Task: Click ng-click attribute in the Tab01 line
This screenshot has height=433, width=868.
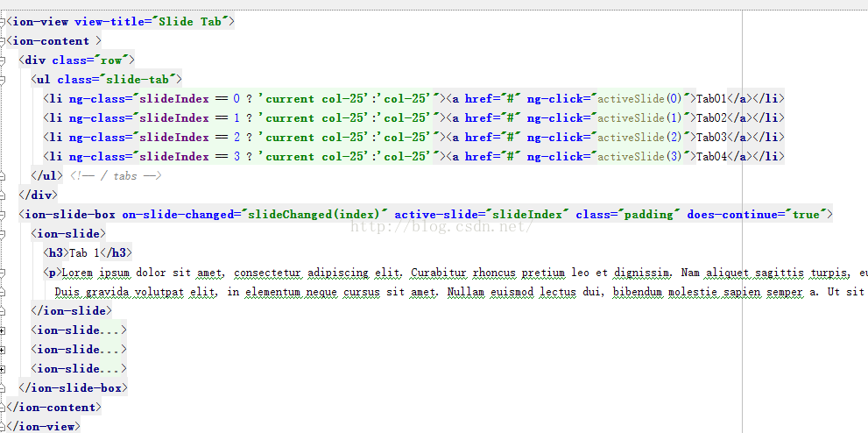Action: (554, 99)
